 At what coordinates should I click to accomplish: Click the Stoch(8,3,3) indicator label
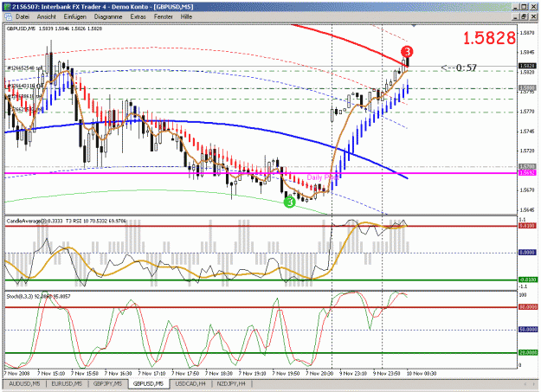coord(38,297)
